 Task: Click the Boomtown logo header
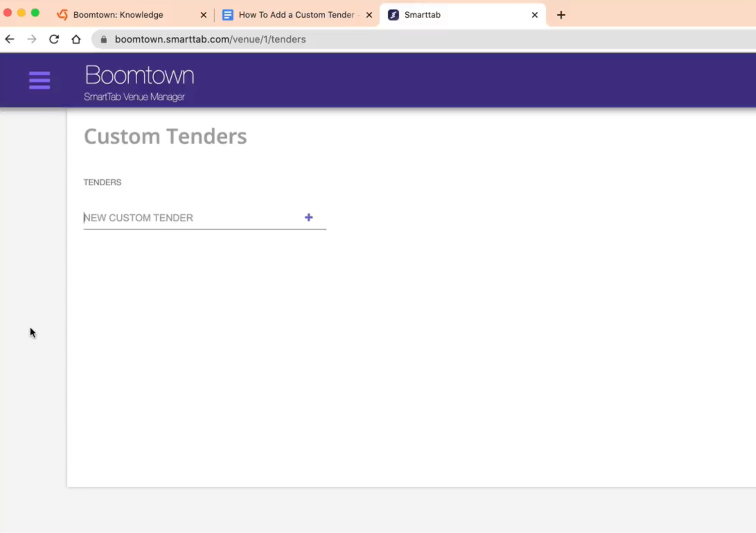[139, 75]
